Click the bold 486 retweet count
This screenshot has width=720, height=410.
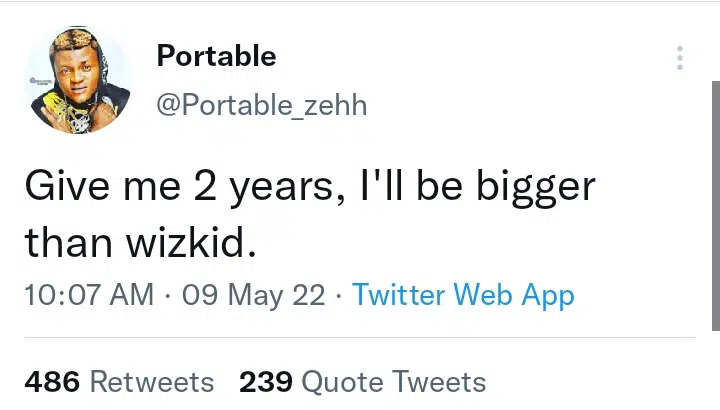[52, 382]
